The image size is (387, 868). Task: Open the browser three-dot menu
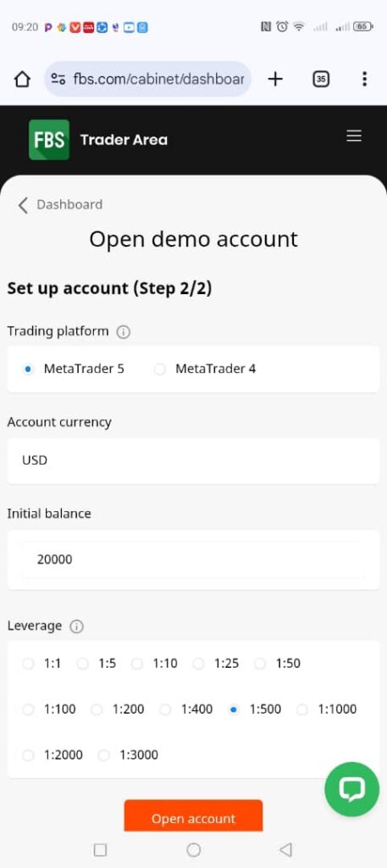pyautogui.click(x=364, y=79)
